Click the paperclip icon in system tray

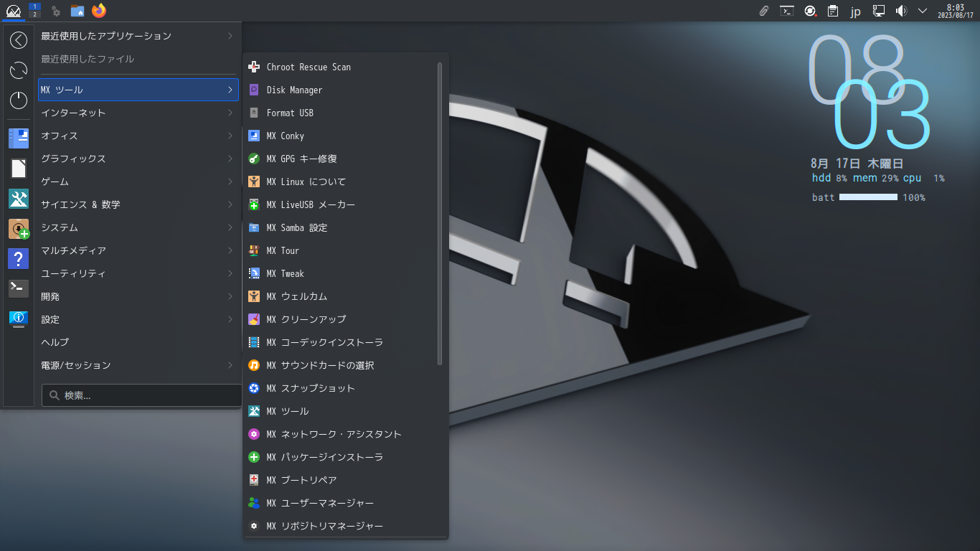click(x=764, y=11)
